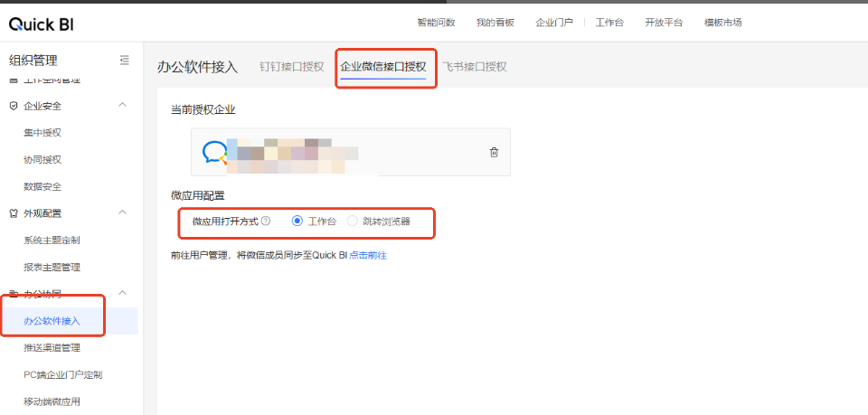Viewport: 868px width, 415px height.
Task: Click help icon next to 微应用打开方式
Action: click(x=266, y=221)
